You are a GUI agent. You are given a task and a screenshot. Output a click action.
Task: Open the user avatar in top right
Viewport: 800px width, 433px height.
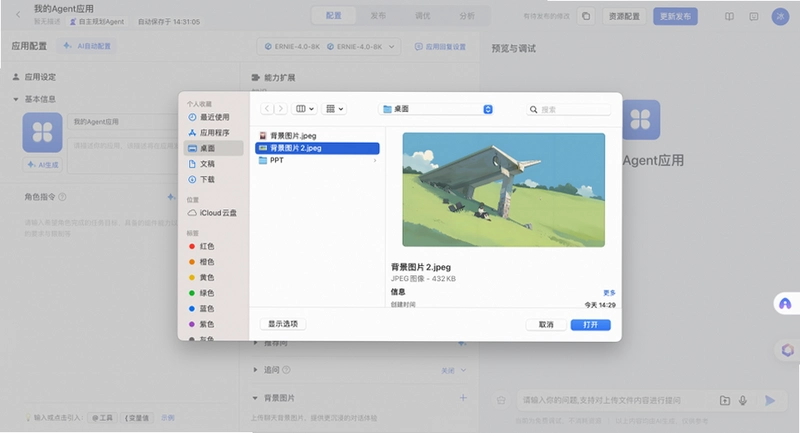tap(780, 16)
